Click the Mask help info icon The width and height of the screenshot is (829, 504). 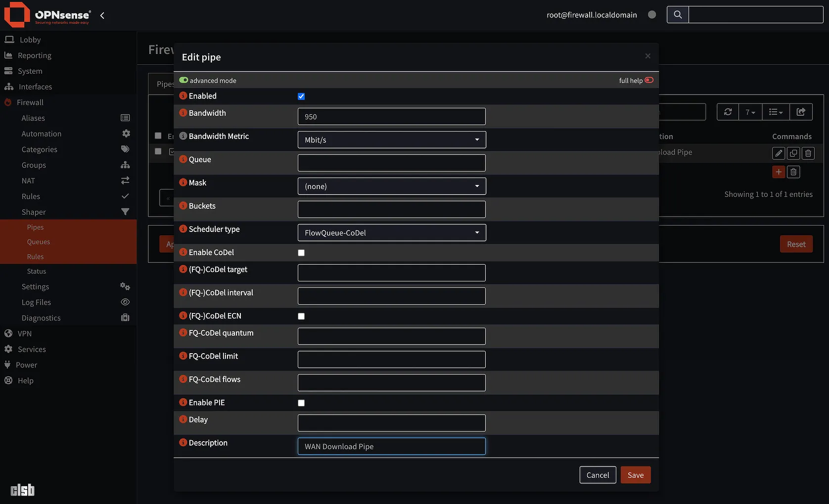point(183,183)
